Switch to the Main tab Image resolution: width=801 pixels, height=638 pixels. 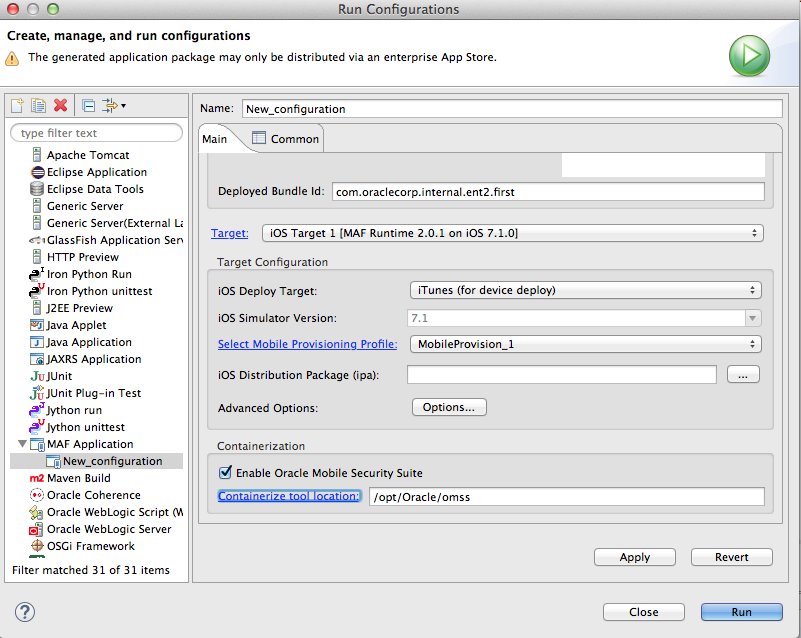pyautogui.click(x=215, y=139)
